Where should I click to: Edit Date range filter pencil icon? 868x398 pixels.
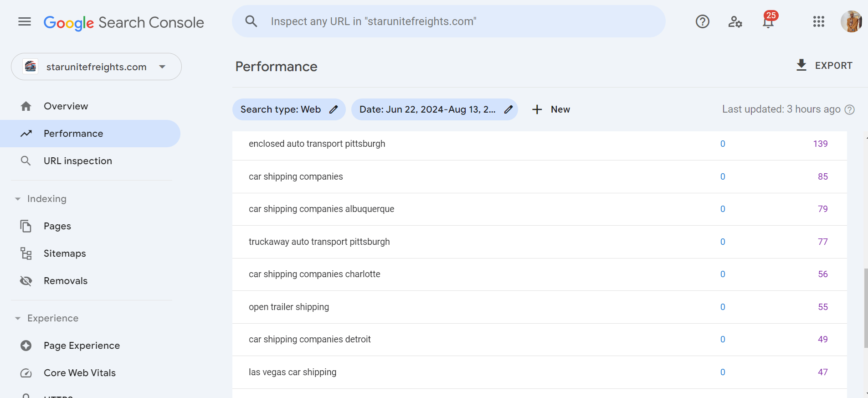click(x=508, y=109)
